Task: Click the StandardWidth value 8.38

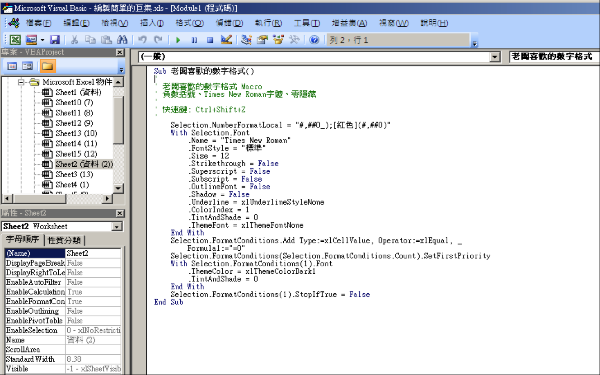Action: [x=93, y=359]
